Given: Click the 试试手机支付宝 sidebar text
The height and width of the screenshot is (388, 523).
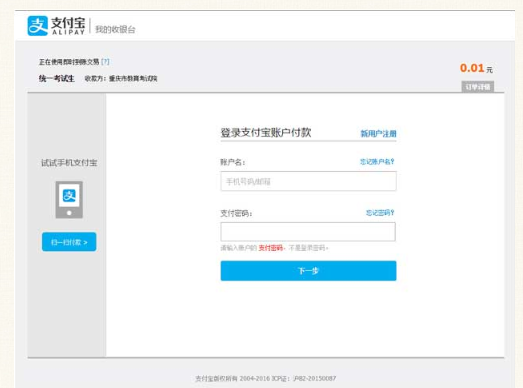Looking at the screenshot, I should point(69,163).
